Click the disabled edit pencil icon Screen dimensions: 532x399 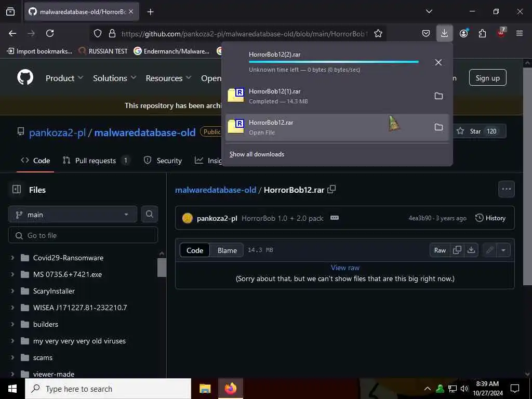[x=489, y=250]
